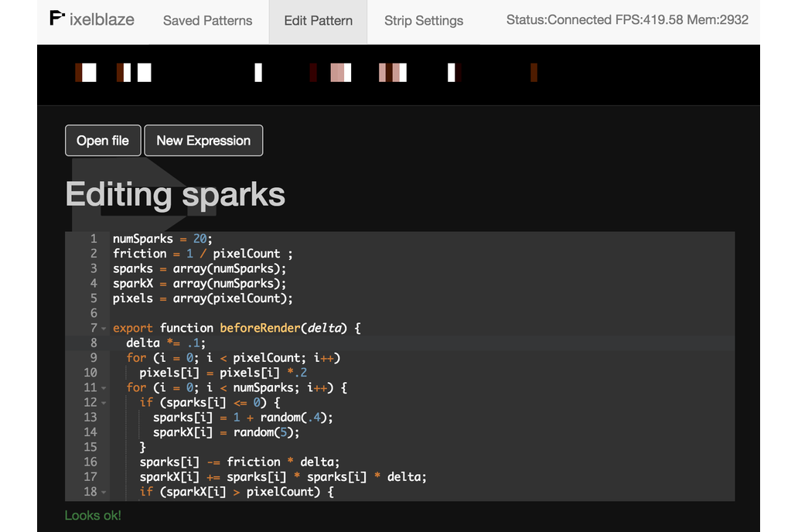Image resolution: width=798 pixels, height=532 pixels.
Task: Click the delta *= .1 code line
Action: click(x=166, y=343)
